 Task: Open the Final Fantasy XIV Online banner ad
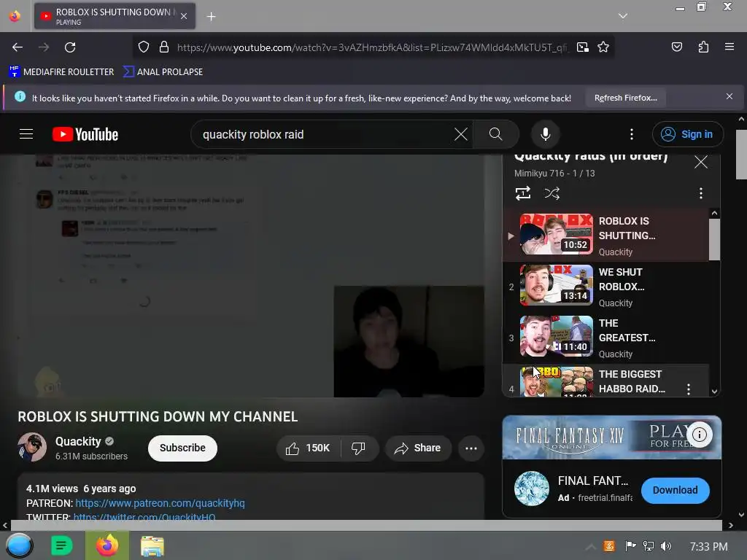(612, 437)
